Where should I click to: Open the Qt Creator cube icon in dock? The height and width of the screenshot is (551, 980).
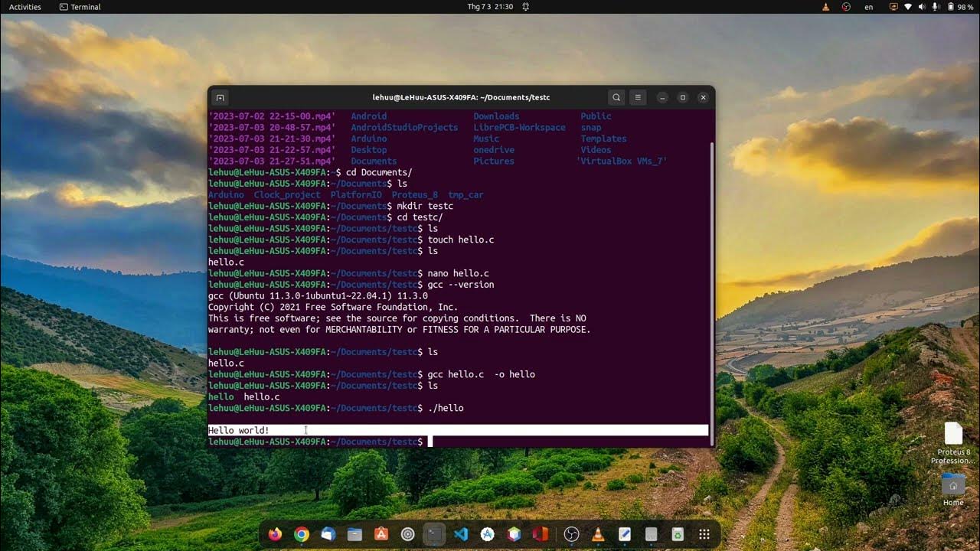[x=514, y=534]
